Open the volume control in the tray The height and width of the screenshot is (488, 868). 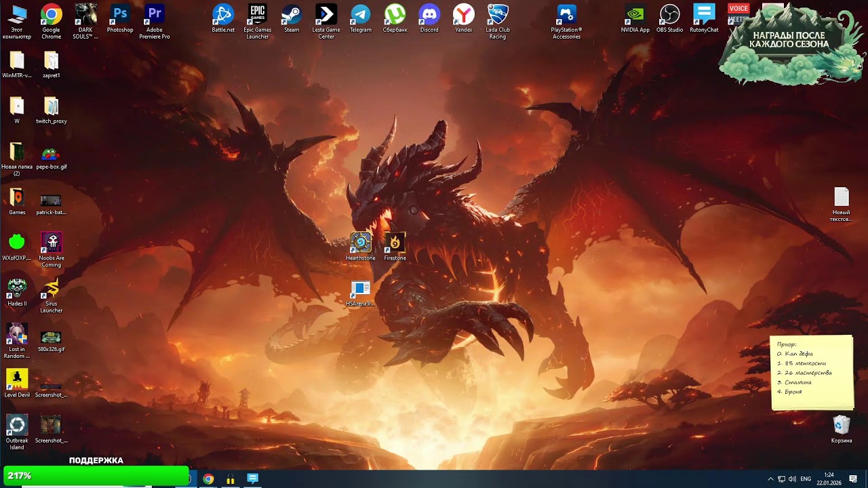click(x=792, y=479)
